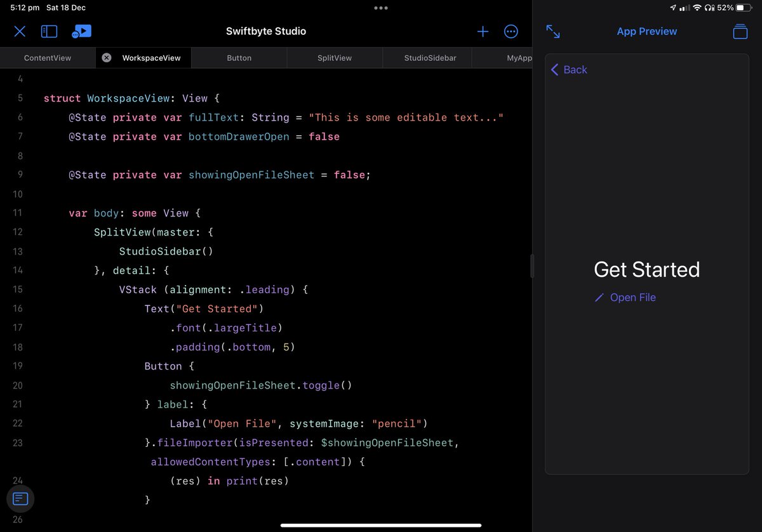The width and height of the screenshot is (762, 532).
Task: Open the SplitView tab
Action: click(x=334, y=58)
